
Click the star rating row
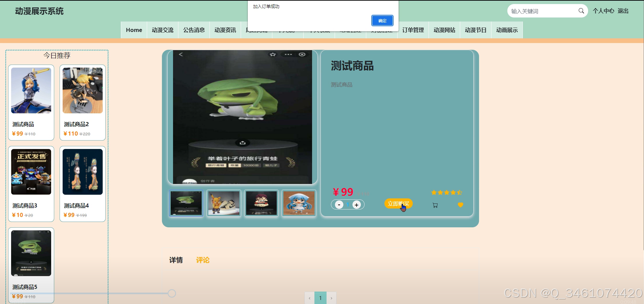click(x=447, y=192)
